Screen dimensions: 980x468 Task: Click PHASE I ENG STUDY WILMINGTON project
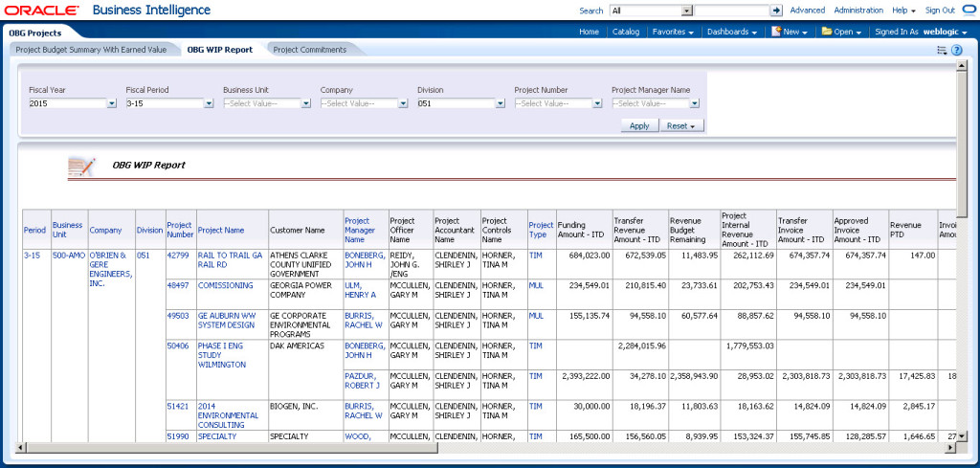222,355
